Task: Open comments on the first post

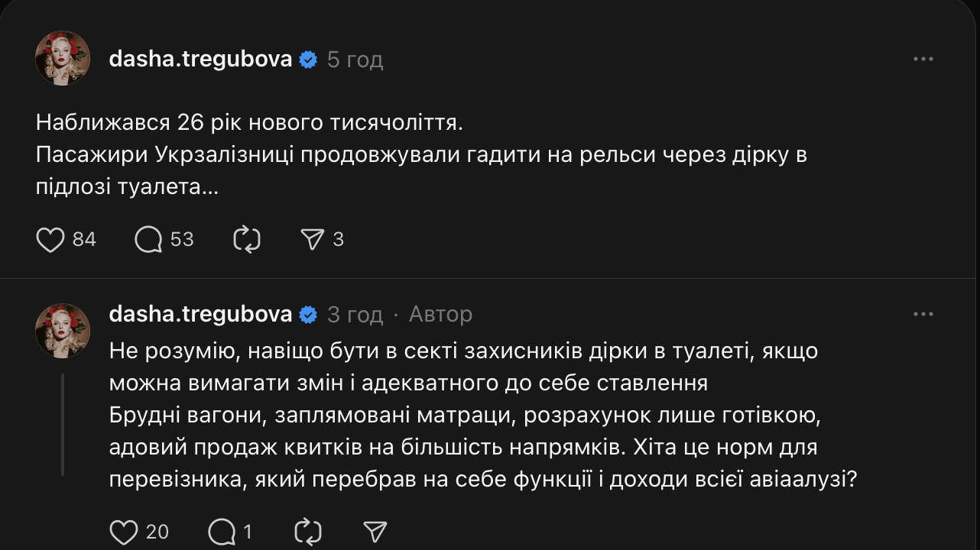Action: pos(149,240)
